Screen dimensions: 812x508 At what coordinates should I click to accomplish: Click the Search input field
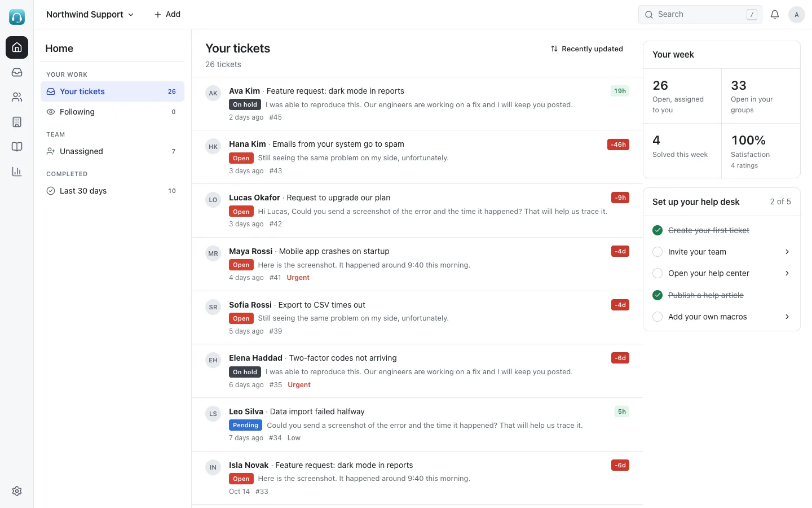700,15
